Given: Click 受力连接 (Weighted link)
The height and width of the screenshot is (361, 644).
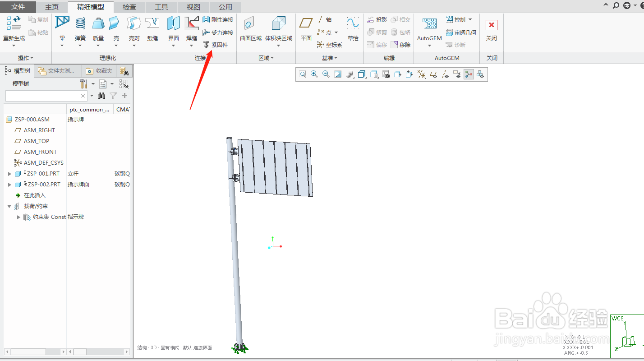Looking at the screenshot, I should point(218,32).
